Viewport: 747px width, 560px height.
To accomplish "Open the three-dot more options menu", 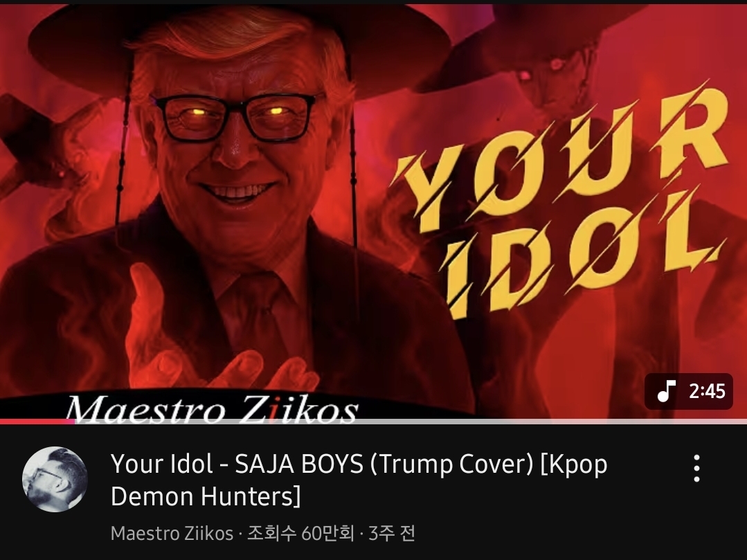I will (x=696, y=469).
